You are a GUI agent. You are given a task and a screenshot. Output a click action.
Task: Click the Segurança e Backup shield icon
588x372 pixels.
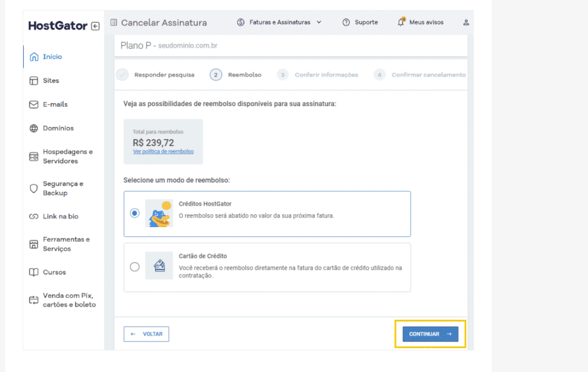[34, 189]
